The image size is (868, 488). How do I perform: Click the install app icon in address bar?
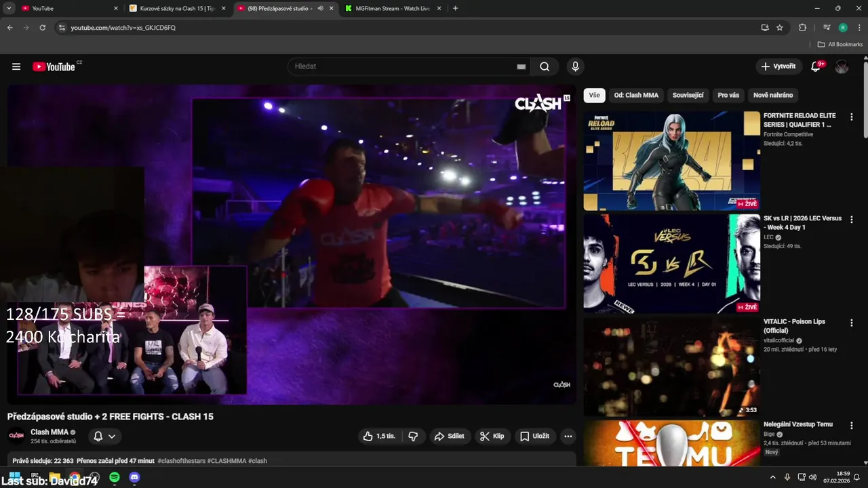click(765, 28)
